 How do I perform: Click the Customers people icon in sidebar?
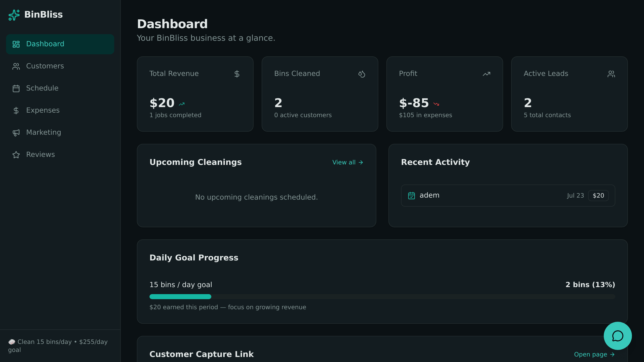16,66
